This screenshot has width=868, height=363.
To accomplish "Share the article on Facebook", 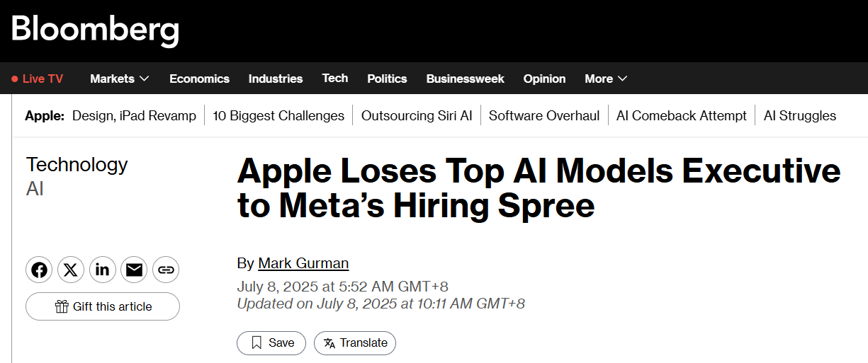I will click(x=39, y=270).
